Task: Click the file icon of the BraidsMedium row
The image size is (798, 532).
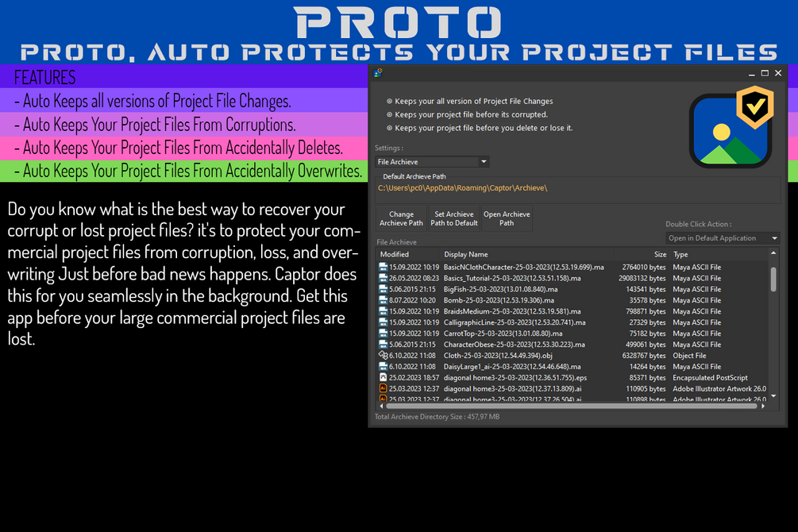Action: click(x=384, y=311)
